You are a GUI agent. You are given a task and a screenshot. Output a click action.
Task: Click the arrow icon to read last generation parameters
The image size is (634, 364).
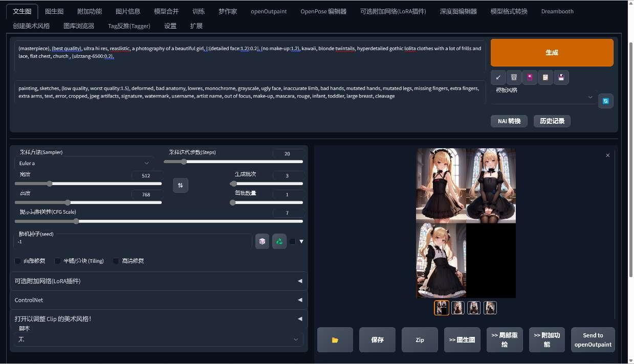(498, 77)
